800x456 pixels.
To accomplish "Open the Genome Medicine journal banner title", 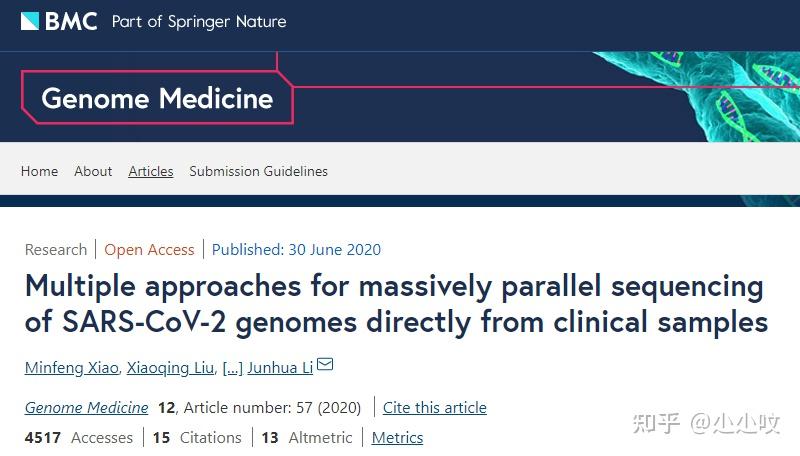I will point(157,99).
